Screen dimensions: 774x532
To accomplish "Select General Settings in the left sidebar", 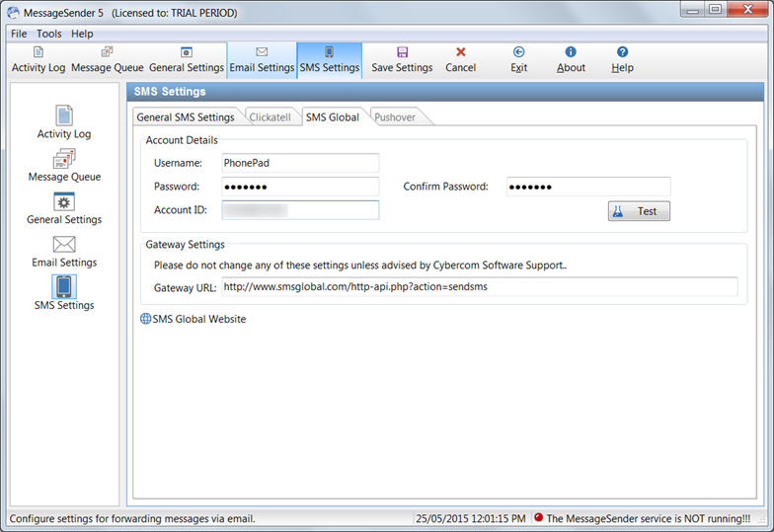I will coord(64,207).
